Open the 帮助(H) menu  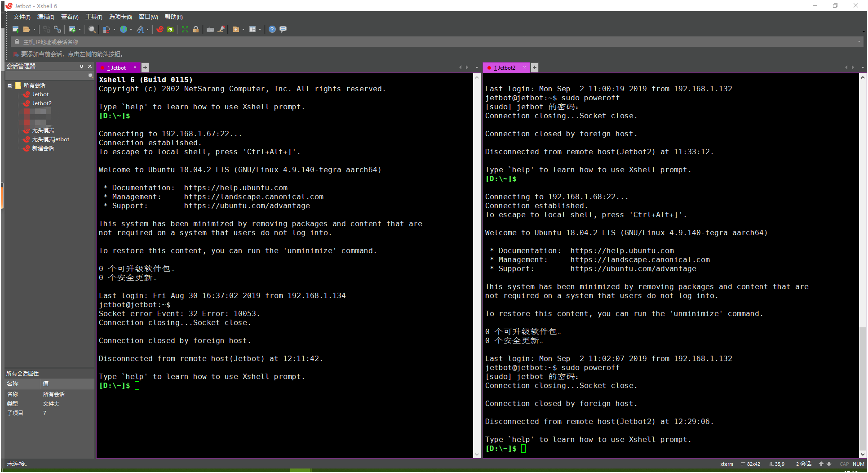click(x=173, y=17)
